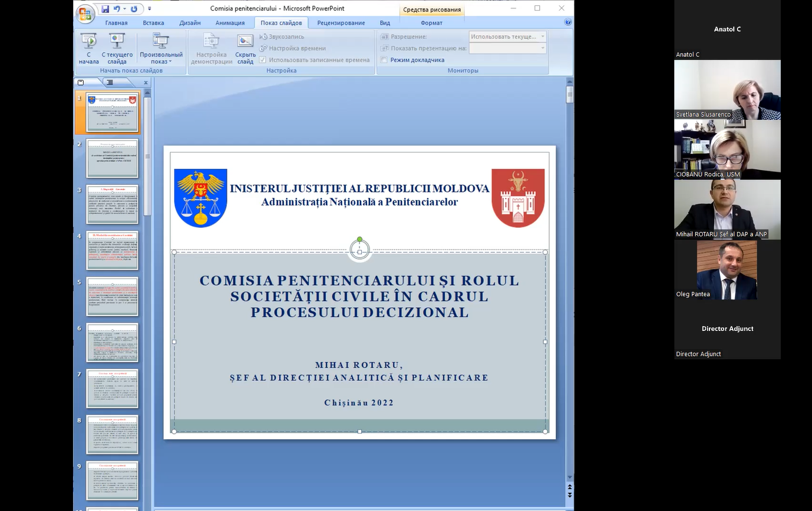Switch to the Outline view pane tab
812x511 pixels.
pyautogui.click(x=110, y=82)
